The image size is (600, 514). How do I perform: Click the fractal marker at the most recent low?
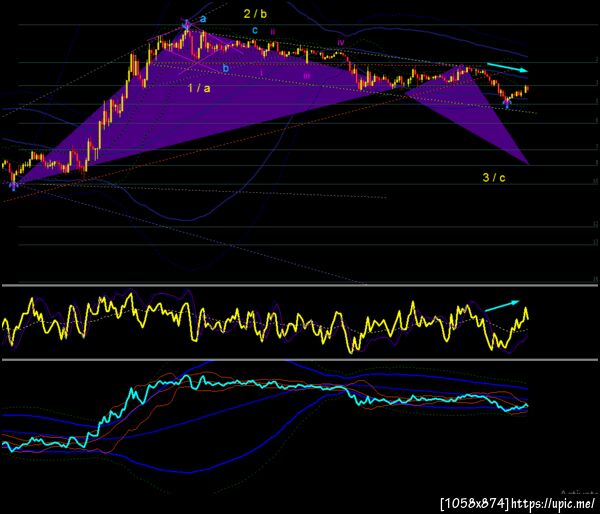click(x=507, y=103)
